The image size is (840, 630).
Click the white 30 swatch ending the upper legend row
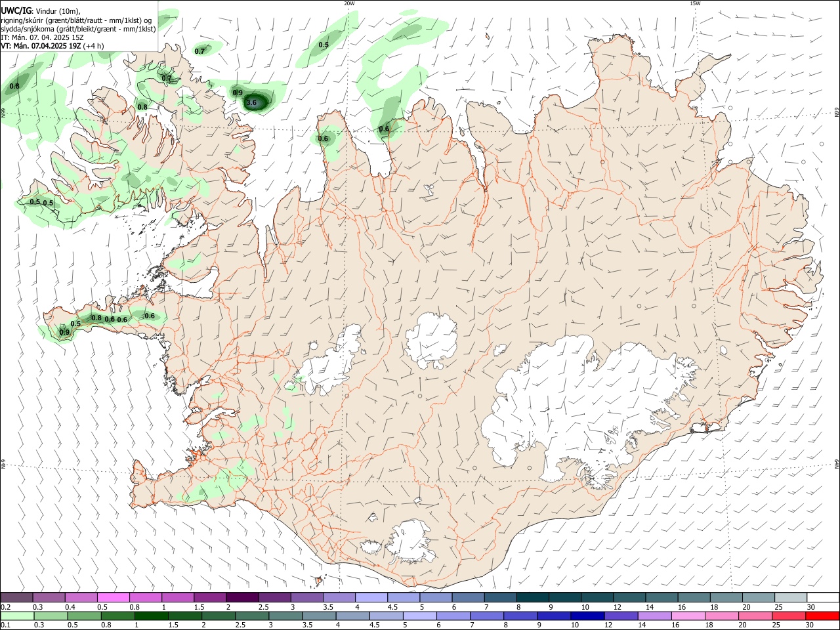pyautogui.click(x=823, y=597)
